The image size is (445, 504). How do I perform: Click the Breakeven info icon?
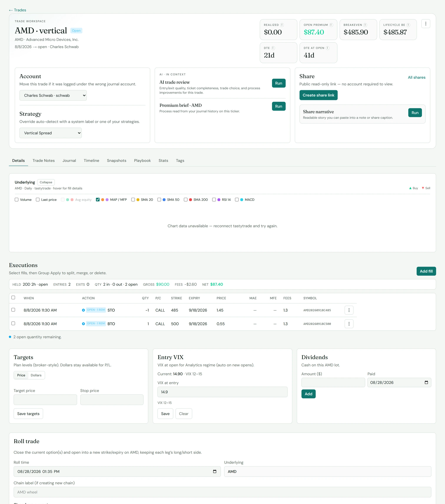pos(365,25)
